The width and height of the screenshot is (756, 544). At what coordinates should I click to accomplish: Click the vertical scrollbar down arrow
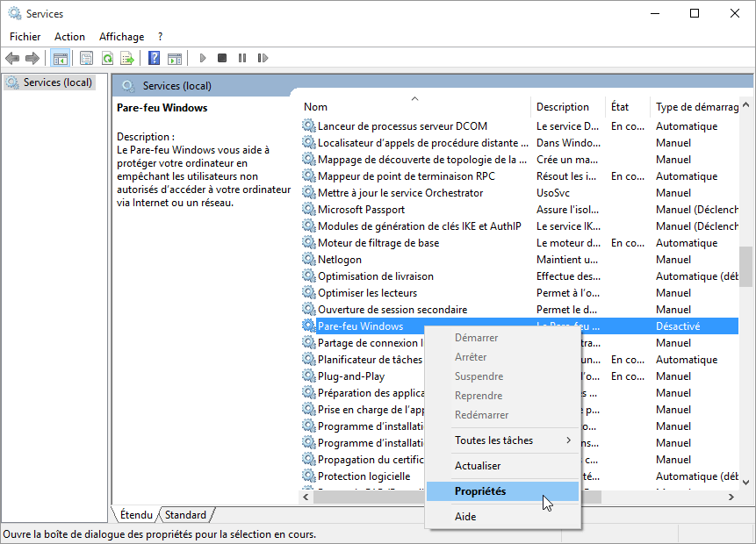coord(745,482)
